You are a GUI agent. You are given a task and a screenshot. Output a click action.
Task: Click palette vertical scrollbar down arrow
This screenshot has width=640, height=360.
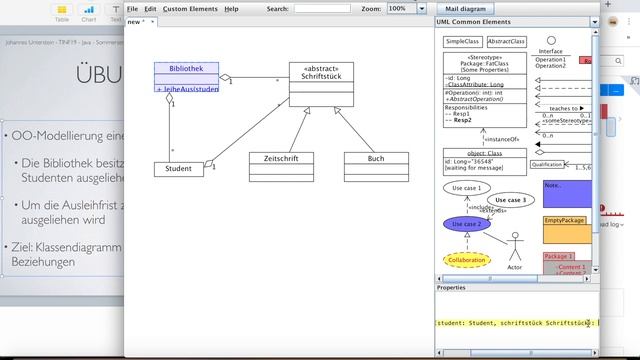click(596, 270)
